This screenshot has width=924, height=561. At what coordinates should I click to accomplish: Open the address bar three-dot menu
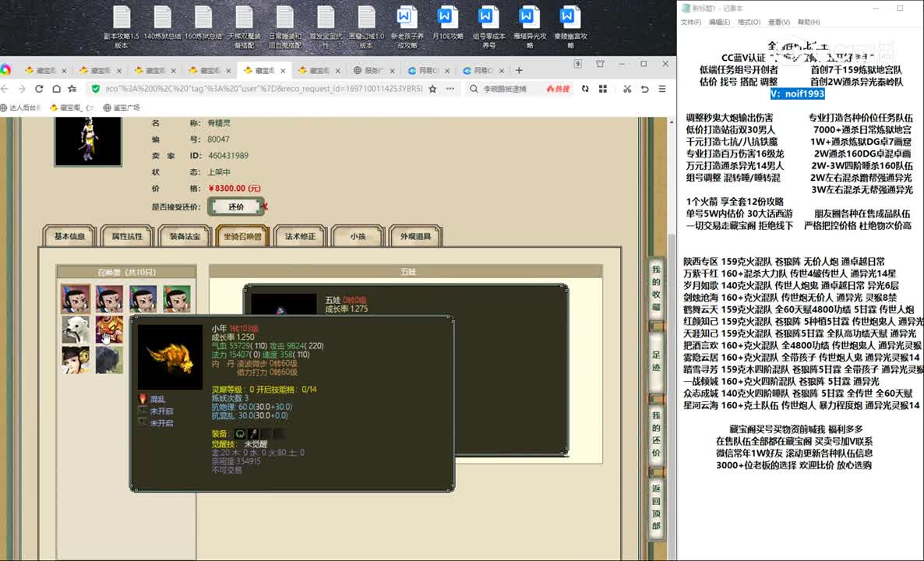450,89
